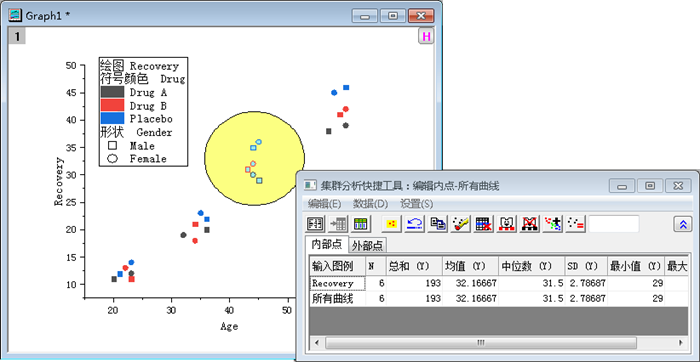Click the 输入图例 column header
Screen dimensions: 700x362
(x=338, y=266)
